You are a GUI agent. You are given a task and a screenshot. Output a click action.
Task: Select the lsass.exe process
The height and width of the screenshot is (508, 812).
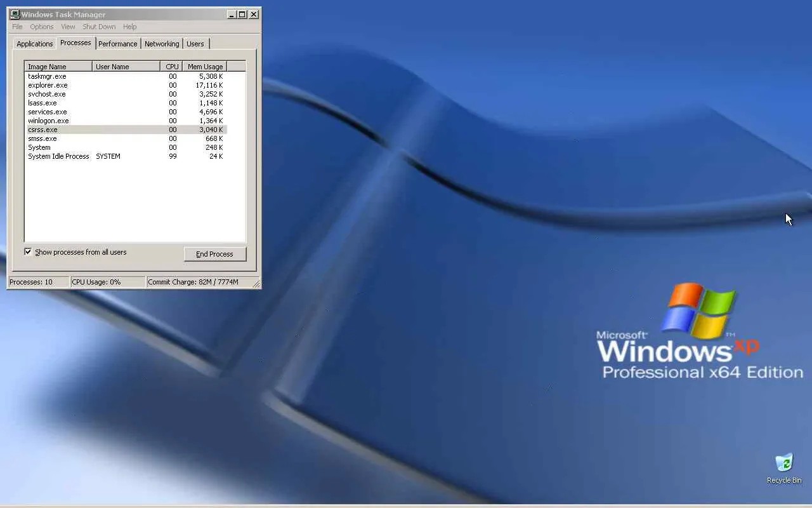click(126, 103)
